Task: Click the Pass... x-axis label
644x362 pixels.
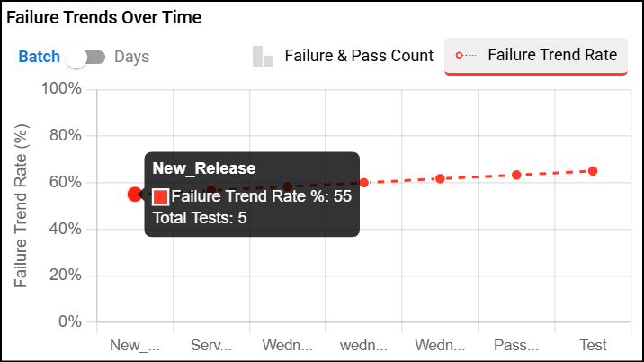Action: 516,345
